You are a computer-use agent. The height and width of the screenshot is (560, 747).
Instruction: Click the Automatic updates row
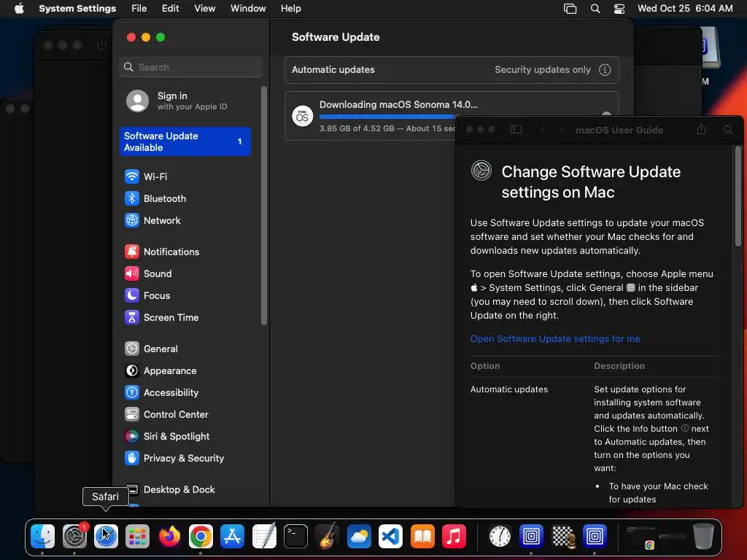coord(452,70)
